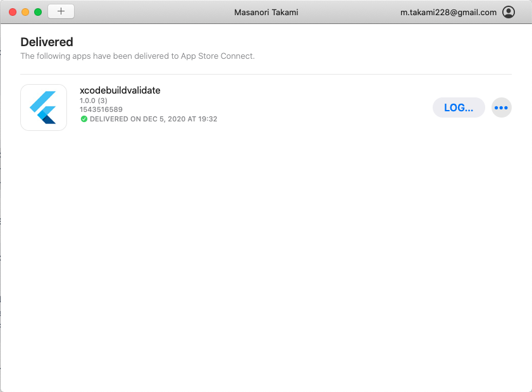Click the delivered to App Store Connect description

point(137,56)
